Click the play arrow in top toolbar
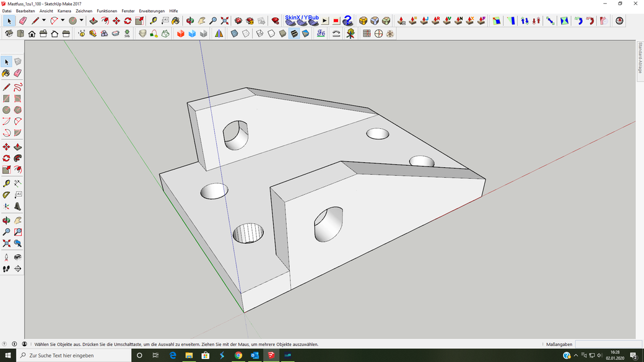Screen dimensions: 644x362 click(325, 20)
